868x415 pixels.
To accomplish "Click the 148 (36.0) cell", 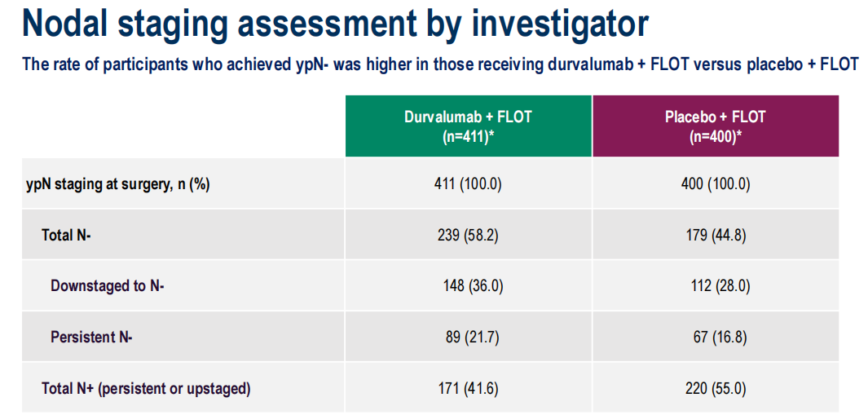I will click(x=468, y=286).
